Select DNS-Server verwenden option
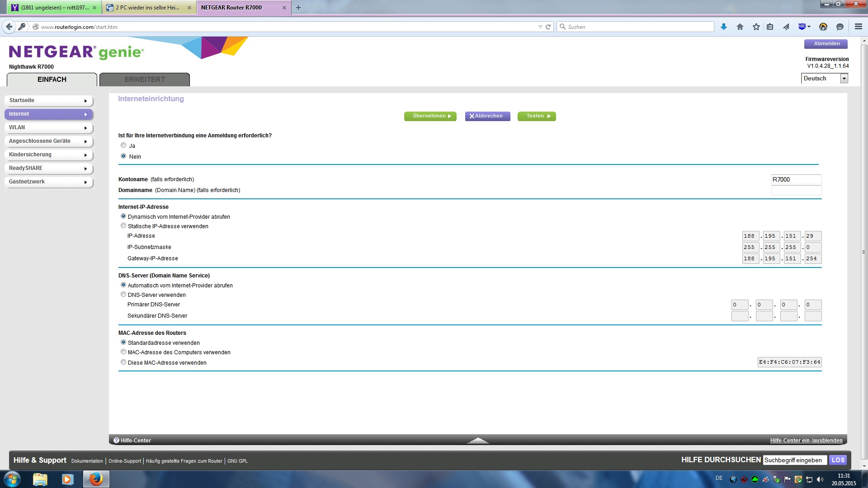This screenshot has height=488, width=868. [123, 294]
